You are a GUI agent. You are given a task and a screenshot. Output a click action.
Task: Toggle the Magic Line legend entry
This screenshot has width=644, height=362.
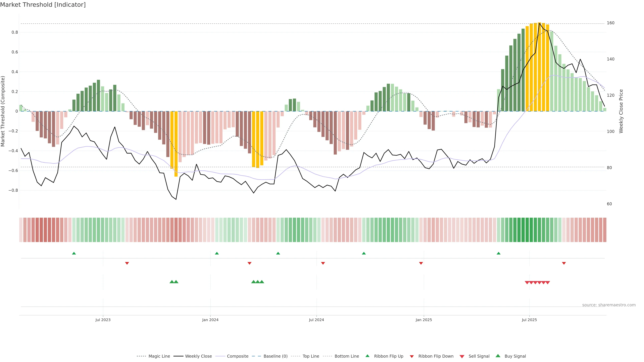click(x=159, y=356)
